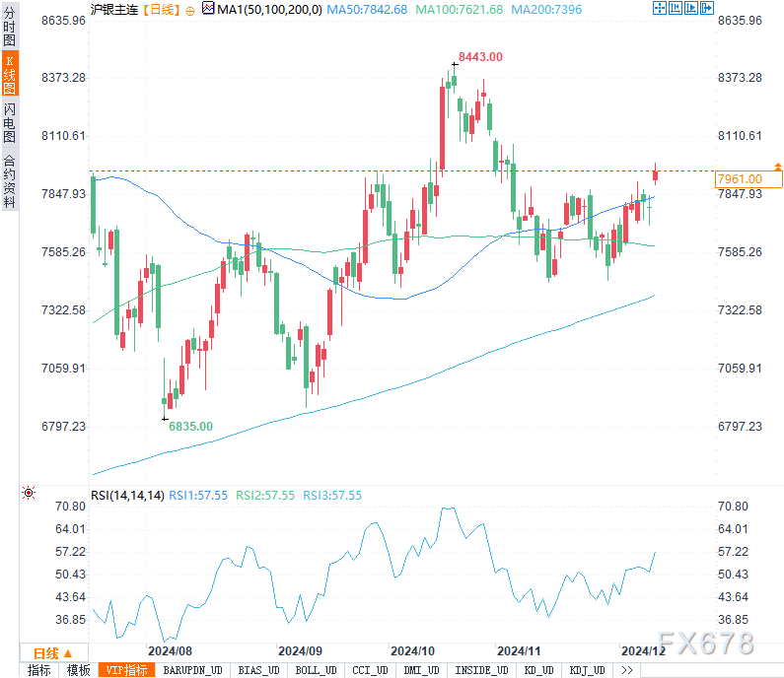
Task: Open MA1(50,100,200,0) parameter settings
Action: point(269,10)
